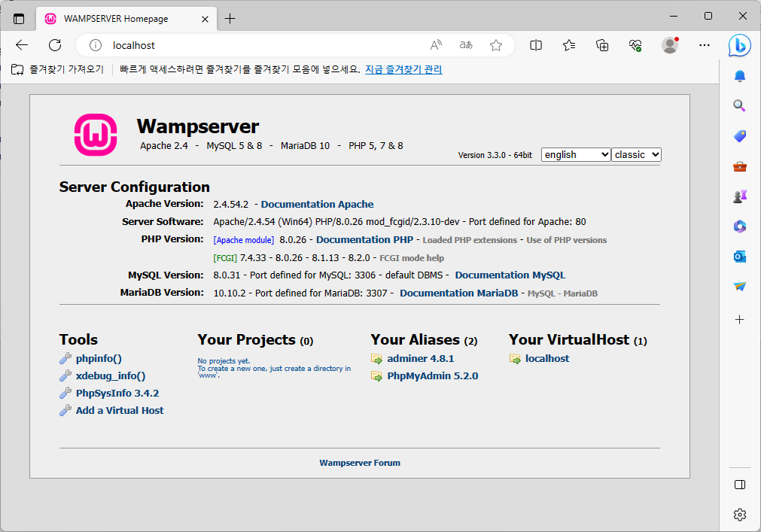Open PhpMyAdmin 5.2.0 from Your Aliases

click(431, 375)
